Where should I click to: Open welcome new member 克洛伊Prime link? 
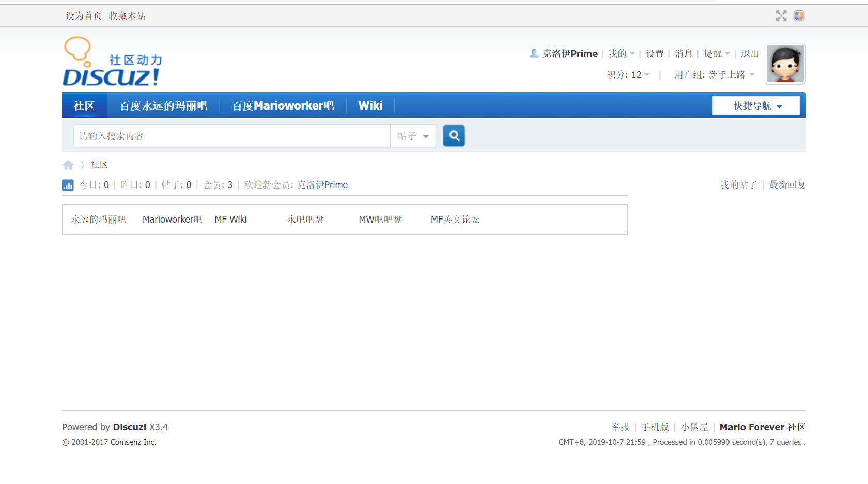click(322, 185)
